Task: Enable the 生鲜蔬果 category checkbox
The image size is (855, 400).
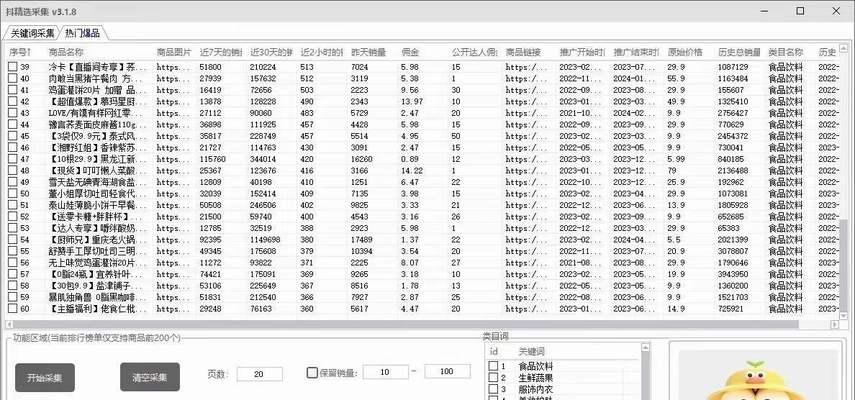Action: (x=493, y=378)
